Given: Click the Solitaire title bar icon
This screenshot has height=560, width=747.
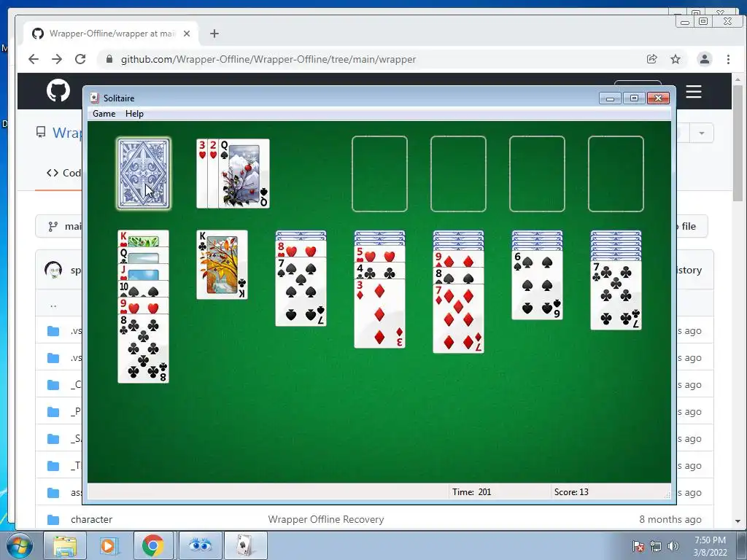Looking at the screenshot, I should (x=95, y=98).
